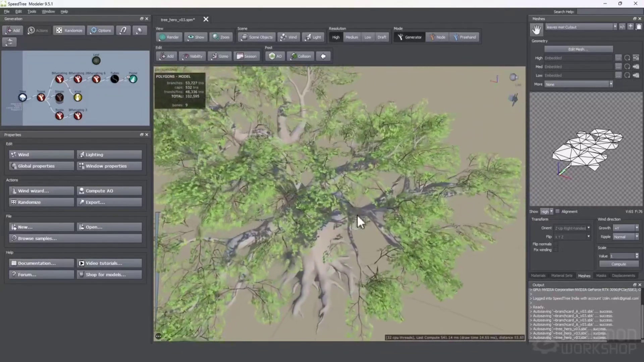Select the Trunk node in generation graph
The width and height of the screenshot is (644, 362).
[x=41, y=98]
